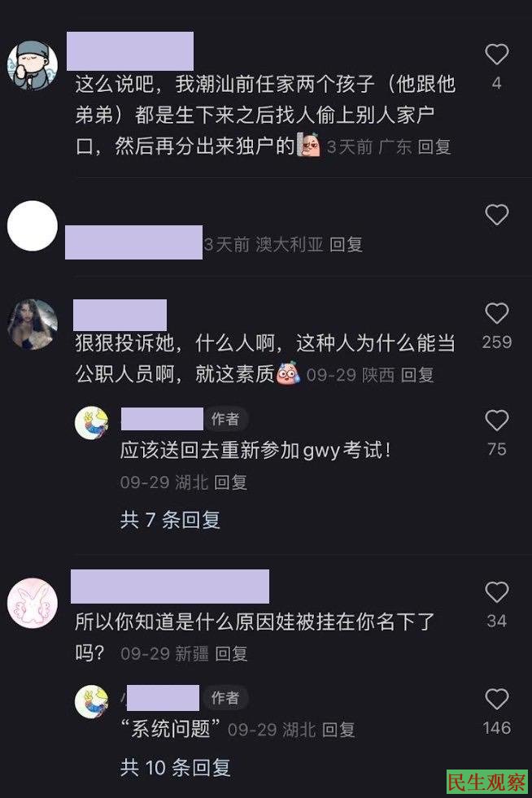Tap 回复 under the author's gwy reply
This screenshot has width=532, height=798.
pos(231,482)
